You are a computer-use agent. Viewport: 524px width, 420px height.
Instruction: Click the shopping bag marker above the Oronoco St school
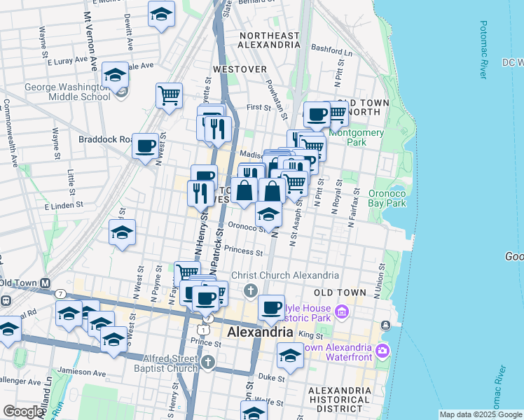[x=273, y=192]
